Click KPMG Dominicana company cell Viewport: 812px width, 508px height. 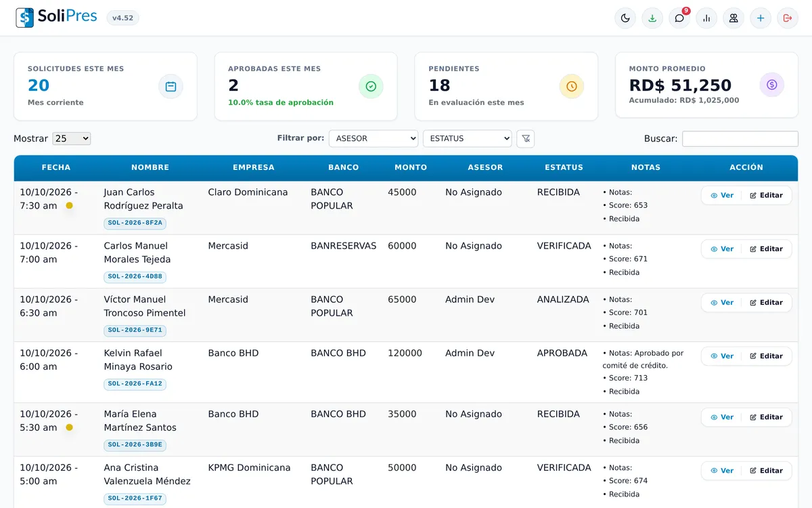[x=249, y=467]
